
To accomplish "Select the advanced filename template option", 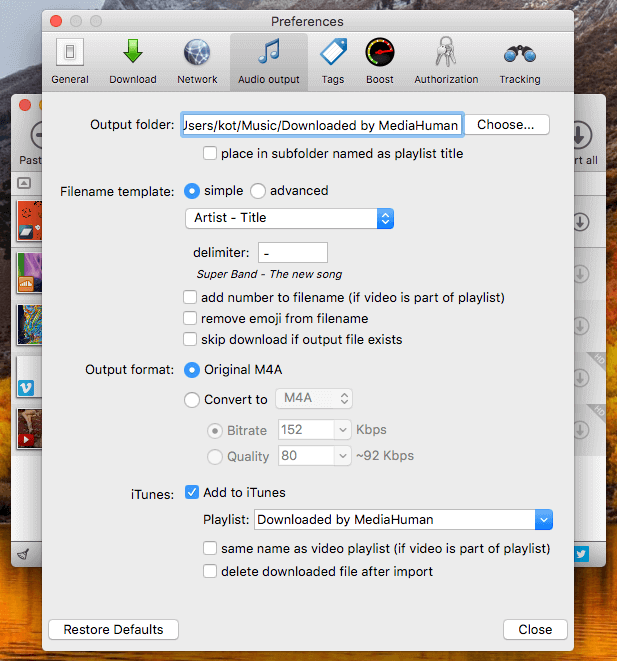I will pos(258,191).
